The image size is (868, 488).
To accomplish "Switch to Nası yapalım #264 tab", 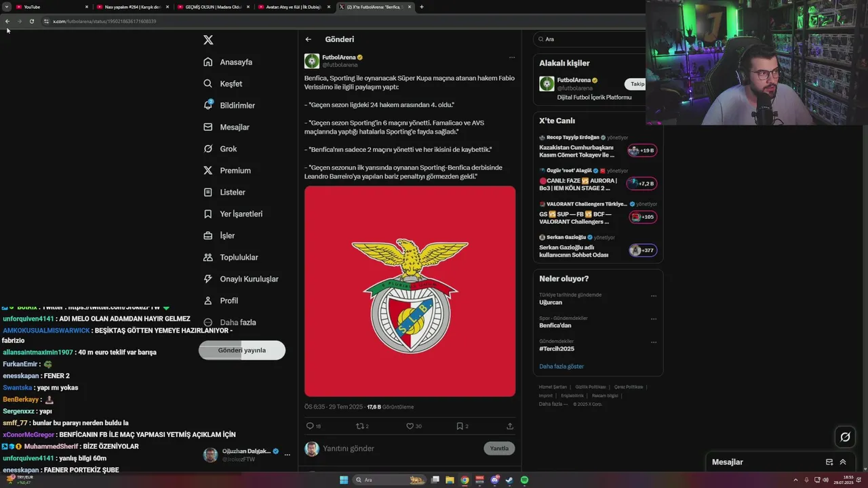I will pos(132,7).
